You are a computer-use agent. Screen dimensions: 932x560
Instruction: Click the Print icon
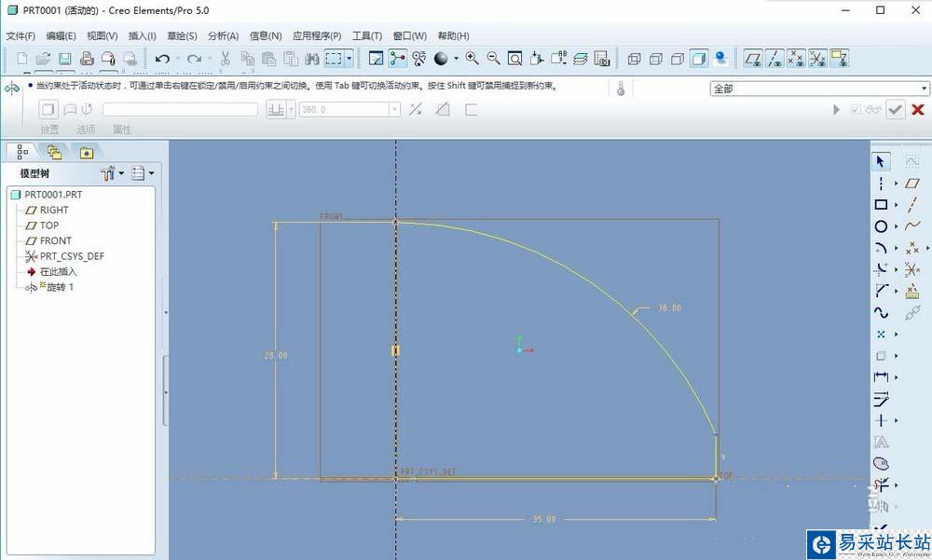[87, 59]
